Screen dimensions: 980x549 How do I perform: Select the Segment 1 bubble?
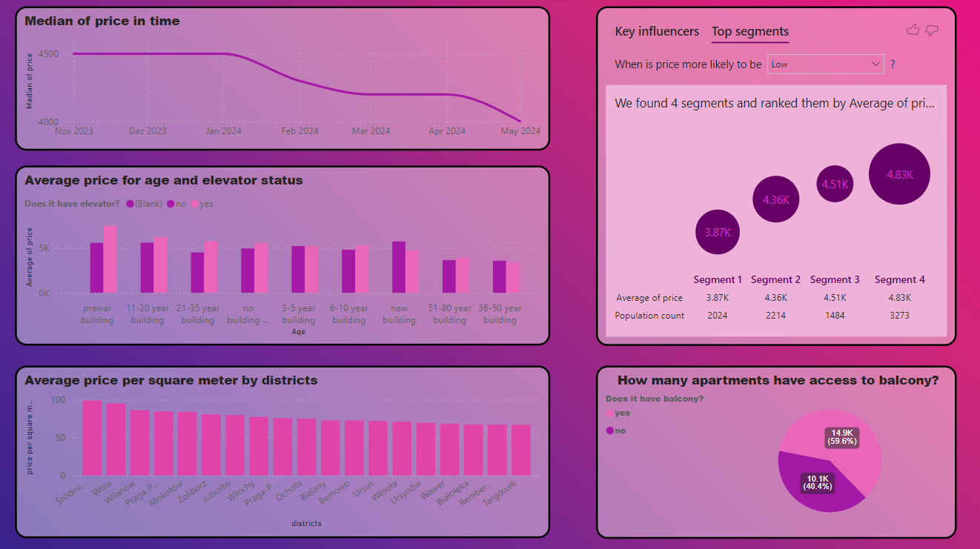717,232
